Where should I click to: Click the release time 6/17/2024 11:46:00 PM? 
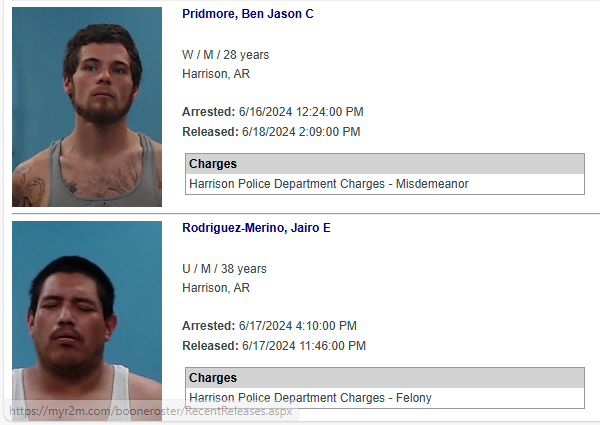pos(302,346)
